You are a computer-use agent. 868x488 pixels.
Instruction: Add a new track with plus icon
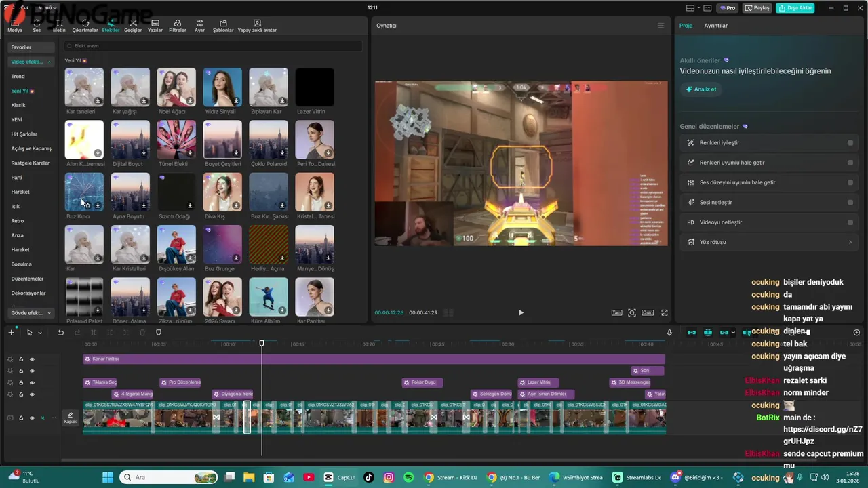(x=11, y=333)
